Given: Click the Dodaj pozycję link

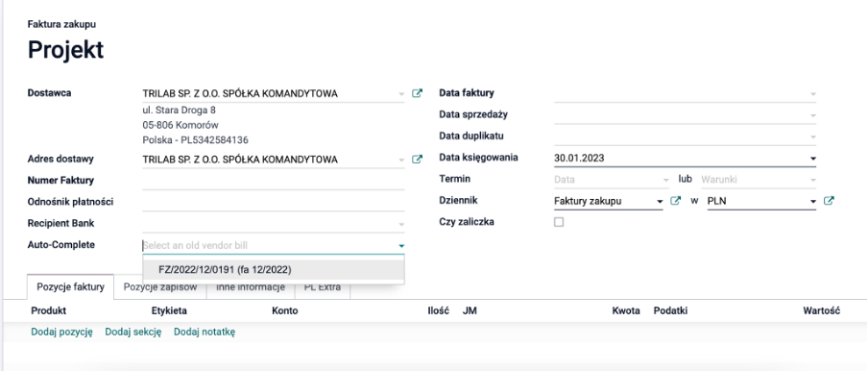Looking at the screenshot, I should (61, 333).
